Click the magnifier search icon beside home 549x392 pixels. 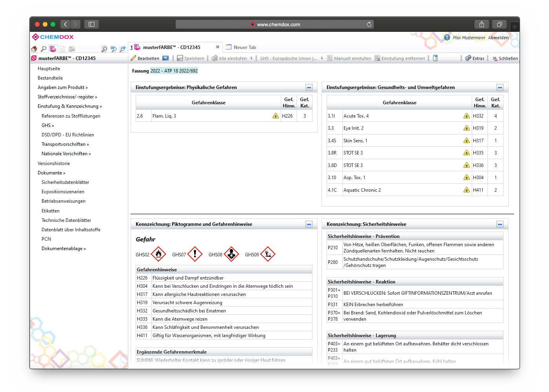[x=44, y=49]
